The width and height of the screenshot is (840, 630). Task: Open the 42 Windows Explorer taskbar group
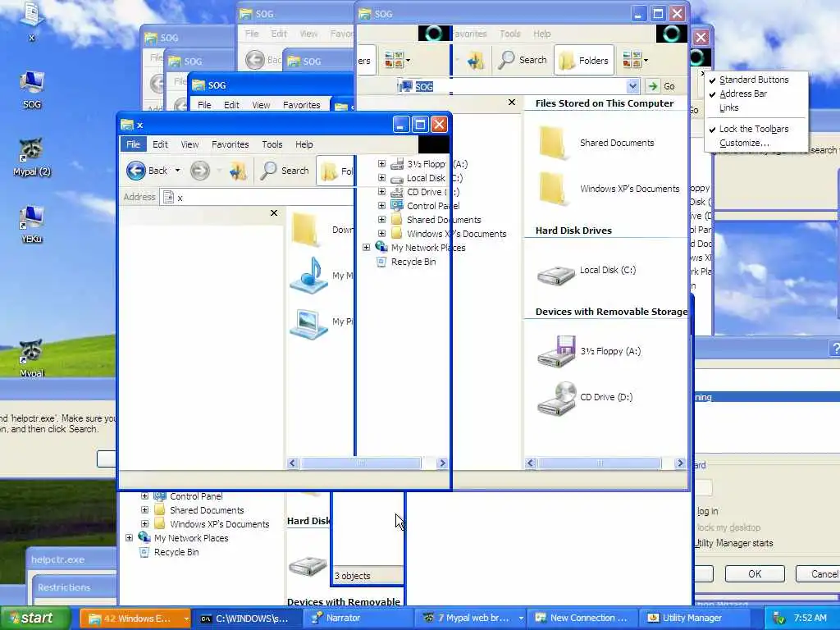point(137,619)
